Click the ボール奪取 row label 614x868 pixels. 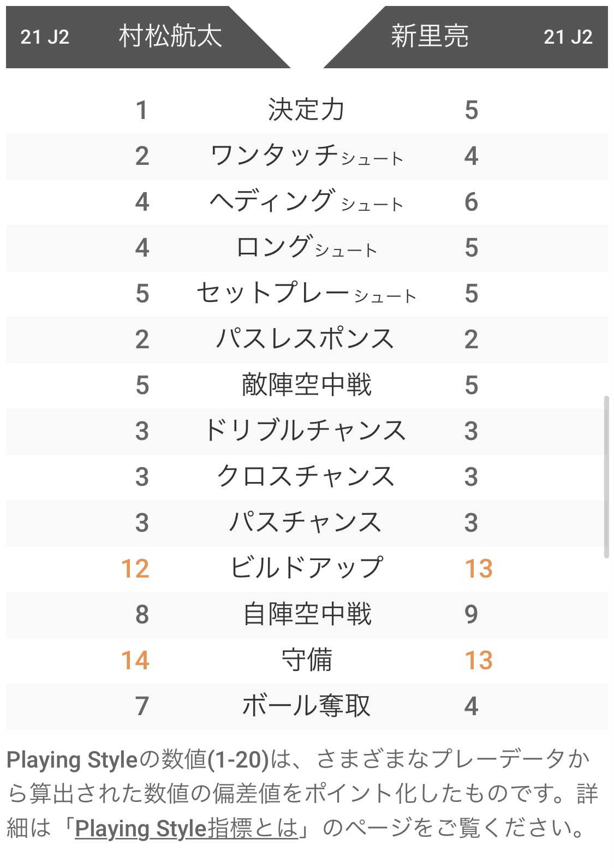pyautogui.click(x=306, y=706)
